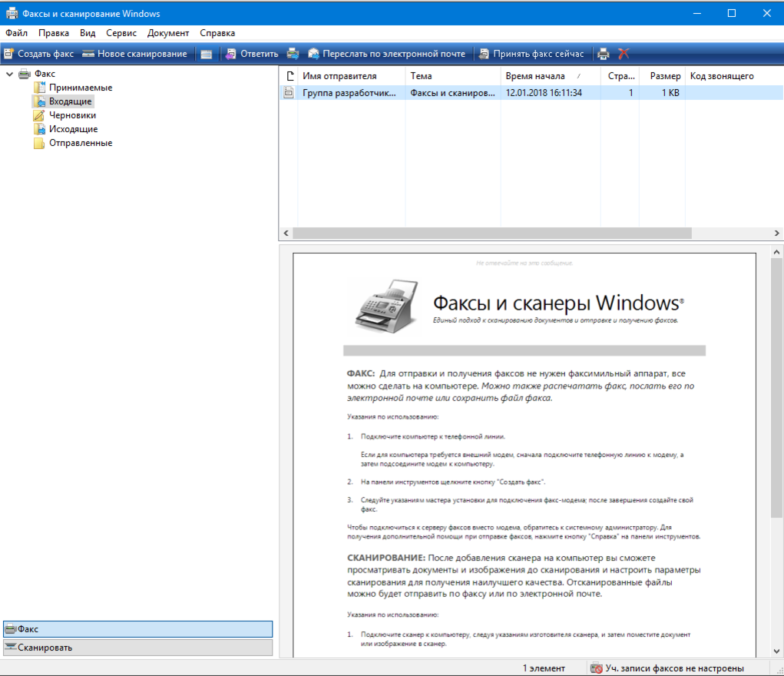Collapse the Факс tree node
Viewport: 784px width, 676px height.
coord(9,74)
